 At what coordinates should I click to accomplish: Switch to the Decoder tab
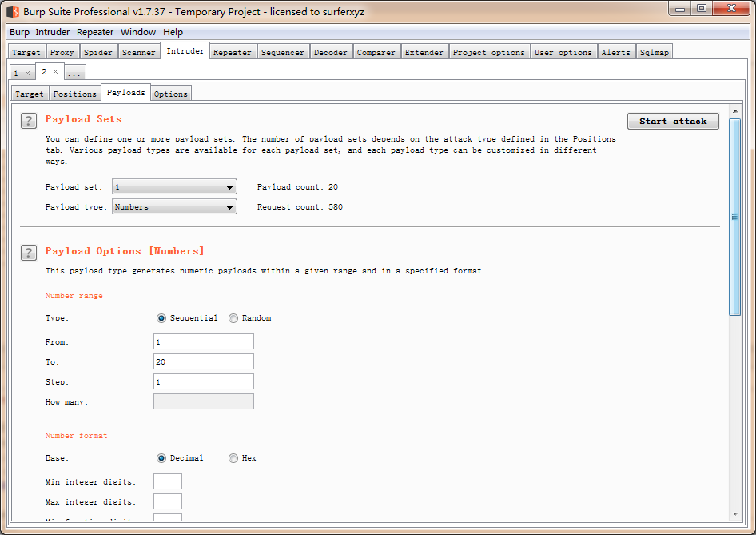(x=330, y=52)
